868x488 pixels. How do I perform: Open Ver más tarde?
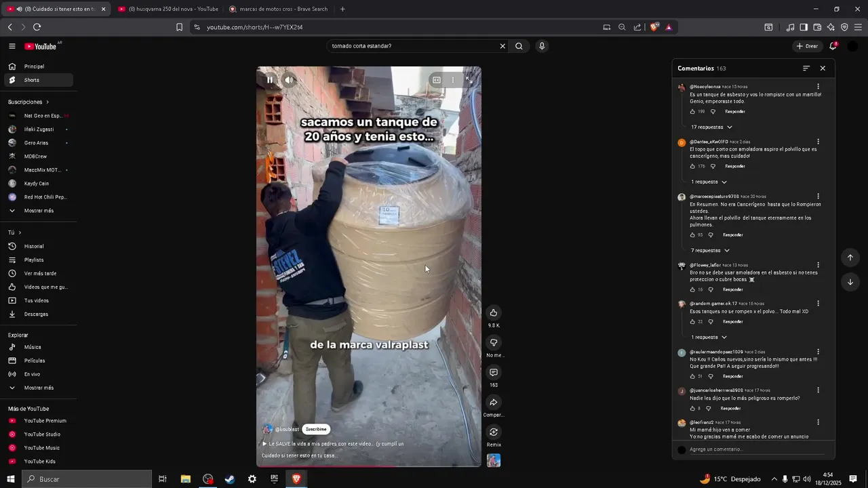click(x=39, y=273)
